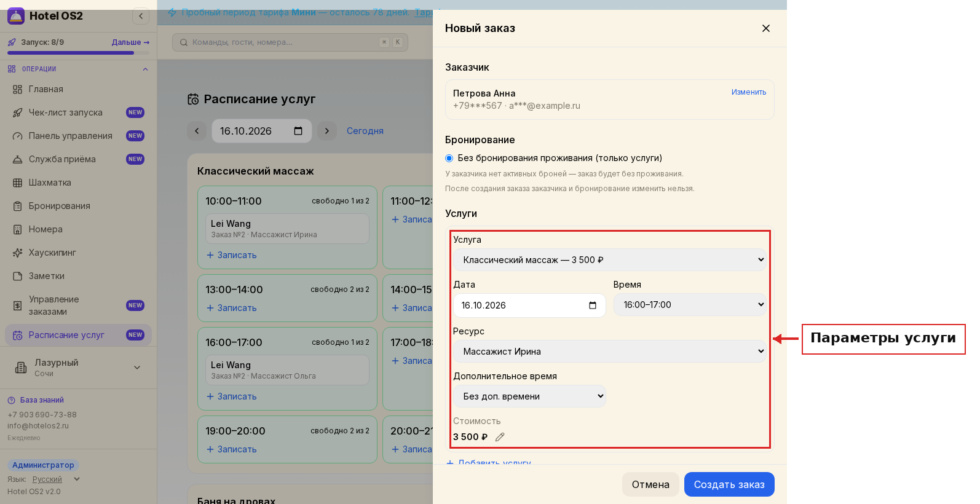The image size is (980, 504).
Task: Open Главная in the sidebar
Action: point(79,89)
